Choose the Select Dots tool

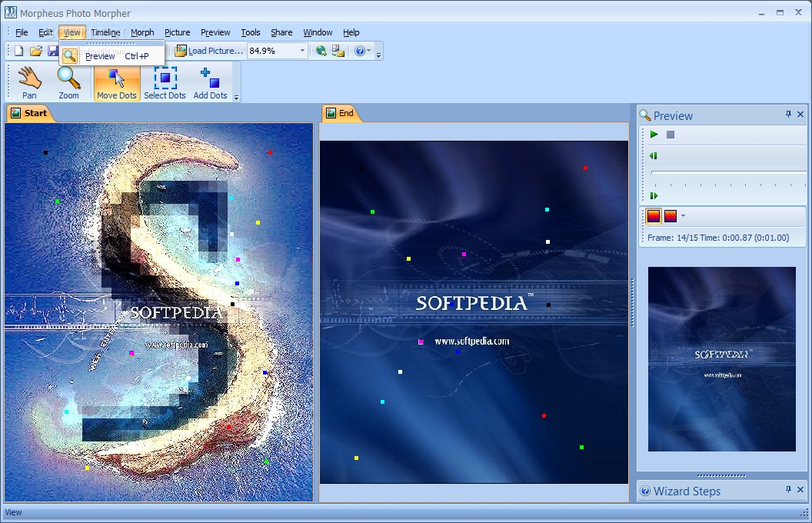(165, 82)
